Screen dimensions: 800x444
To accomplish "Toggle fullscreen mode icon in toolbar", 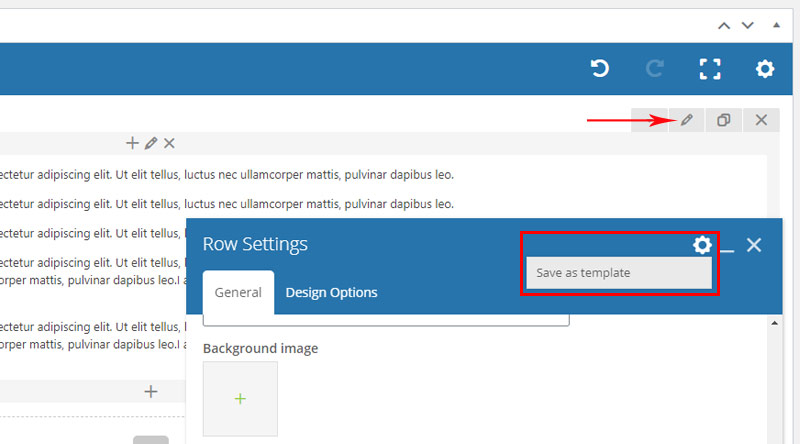I will pyautogui.click(x=710, y=69).
